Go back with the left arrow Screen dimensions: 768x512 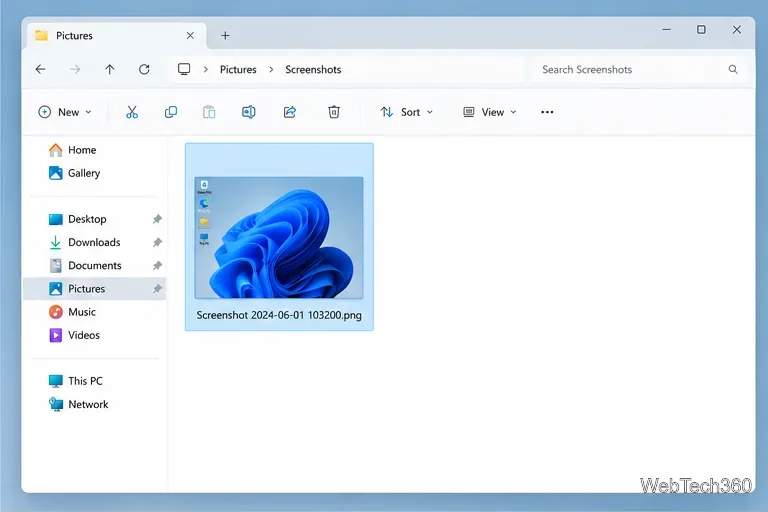point(41,70)
